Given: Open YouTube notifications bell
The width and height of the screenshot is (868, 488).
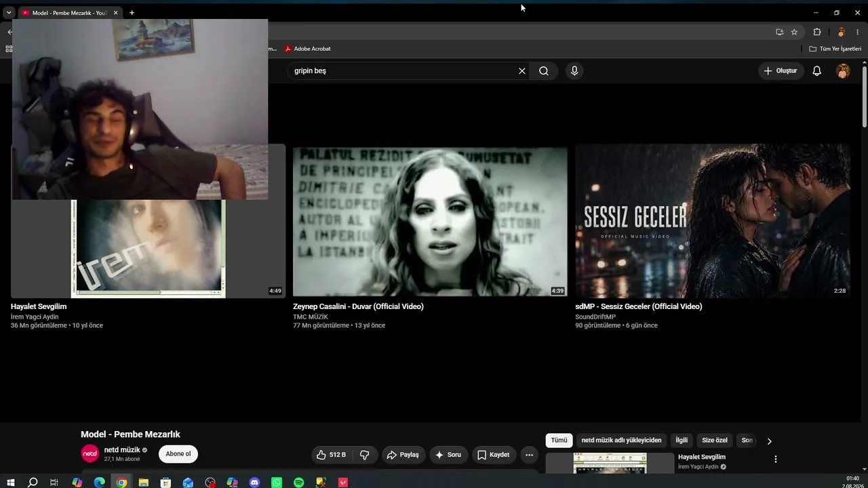Looking at the screenshot, I should click(x=817, y=70).
